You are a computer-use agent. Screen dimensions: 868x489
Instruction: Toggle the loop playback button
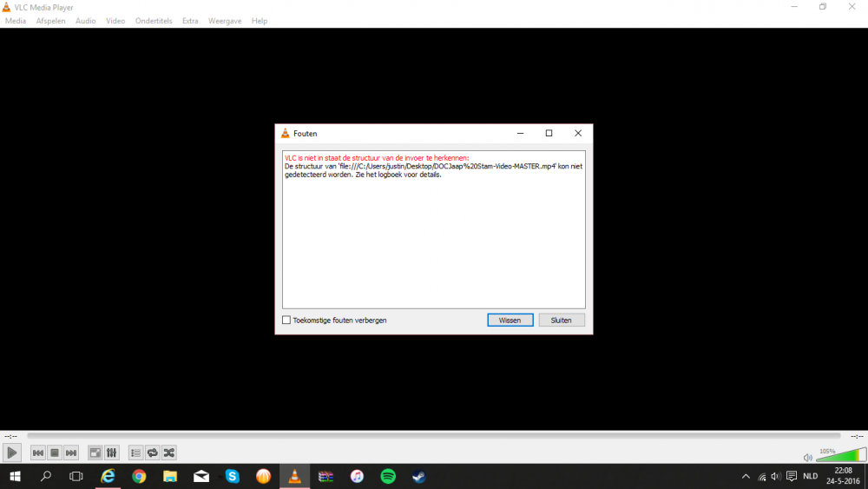click(x=152, y=453)
